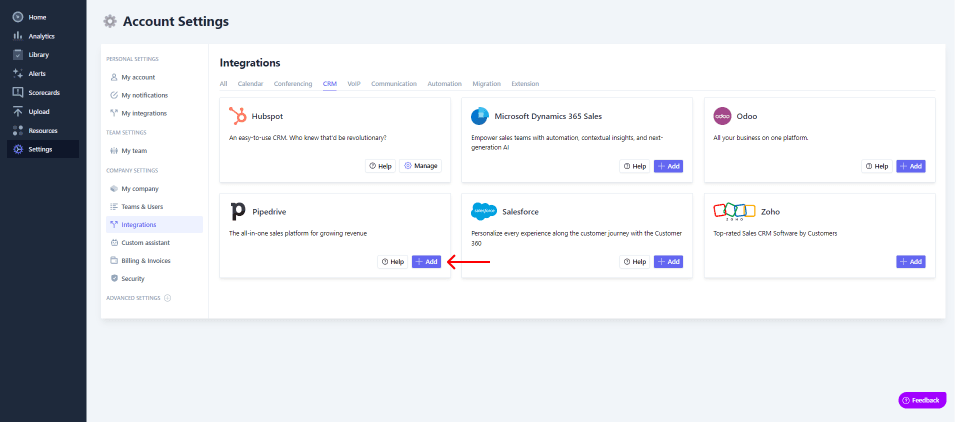The width and height of the screenshot is (955, 422).
Task: Go to Scorecards in the sidebar
Action: (43, 93)
